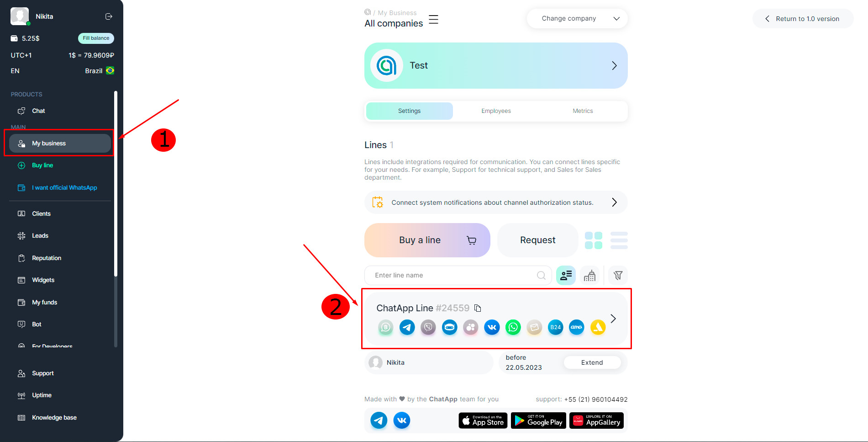Switch to grid view layout

(594, 240)
